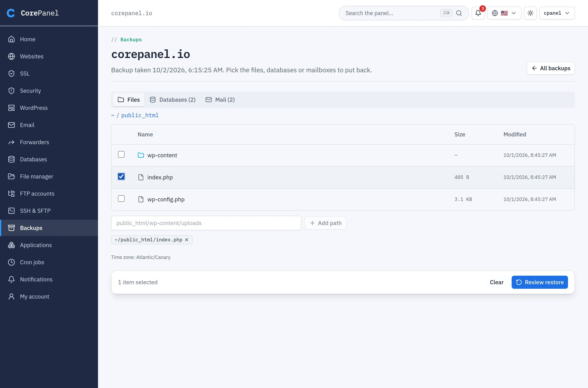588x388 pixels.
Task: Switch to the Files tab
Action: (x=129, y=100)
